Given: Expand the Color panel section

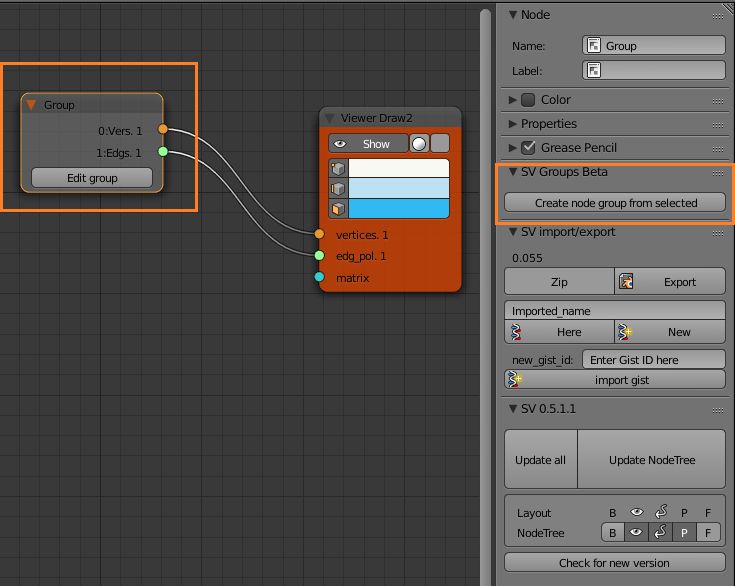Looking at the screenshot, I should 513,100.
